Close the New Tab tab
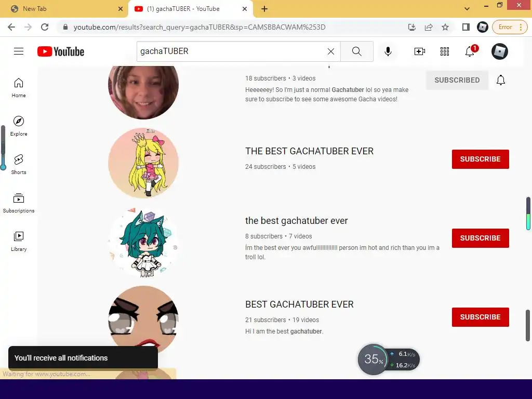Image resolution: width=532 pixels, height=399 pixels. click(x=121, y=9)
